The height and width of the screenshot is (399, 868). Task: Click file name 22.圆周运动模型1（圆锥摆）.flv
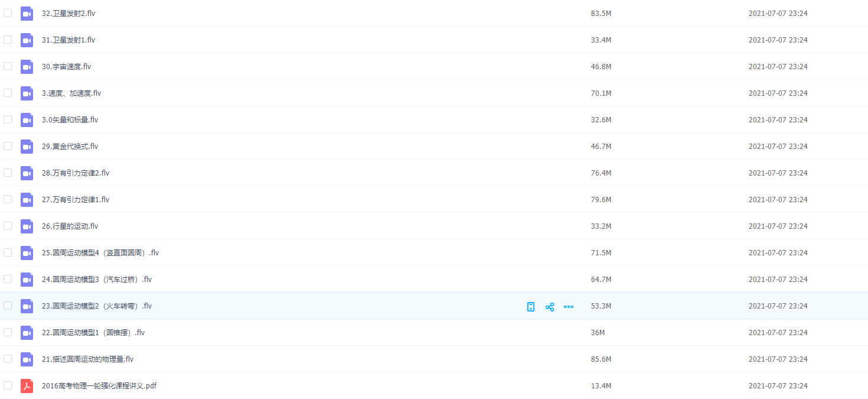pyautogui.click(x=93, y=333)
